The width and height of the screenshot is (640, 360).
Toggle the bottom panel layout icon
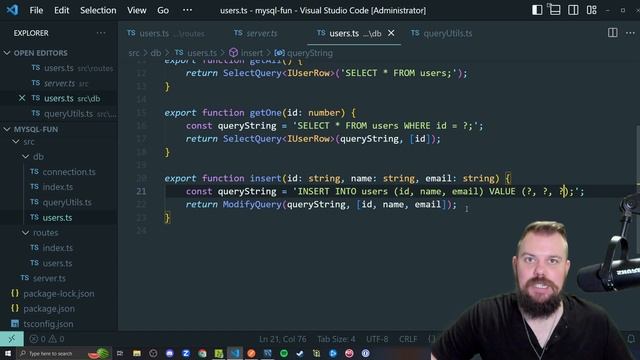554,10
